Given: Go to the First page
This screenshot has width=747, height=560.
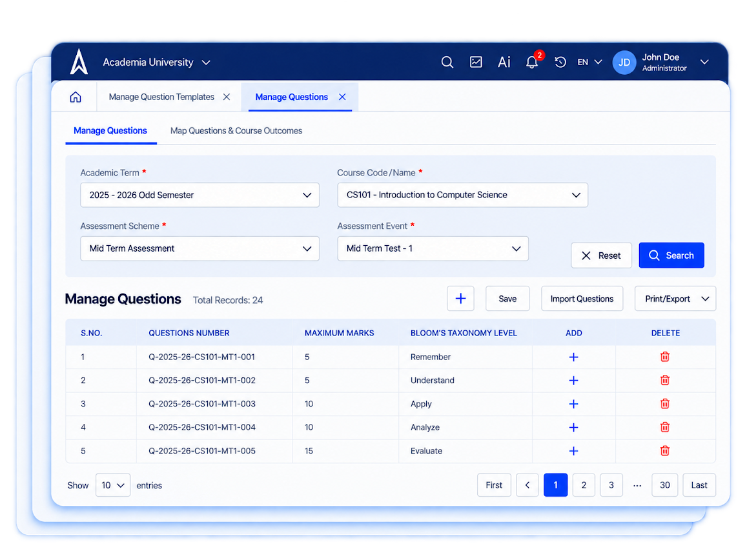Looking at the screenshot, I should point(494,485).
